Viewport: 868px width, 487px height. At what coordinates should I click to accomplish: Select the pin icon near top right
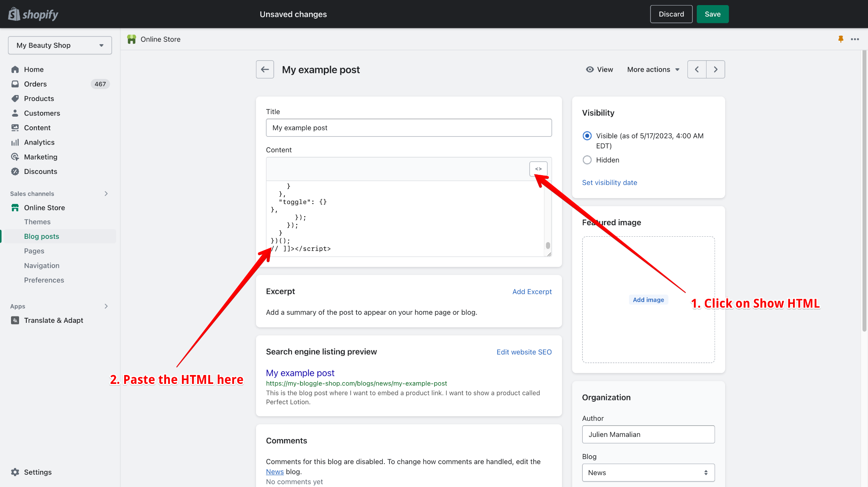pyautogui.click(x=840, y=39)
